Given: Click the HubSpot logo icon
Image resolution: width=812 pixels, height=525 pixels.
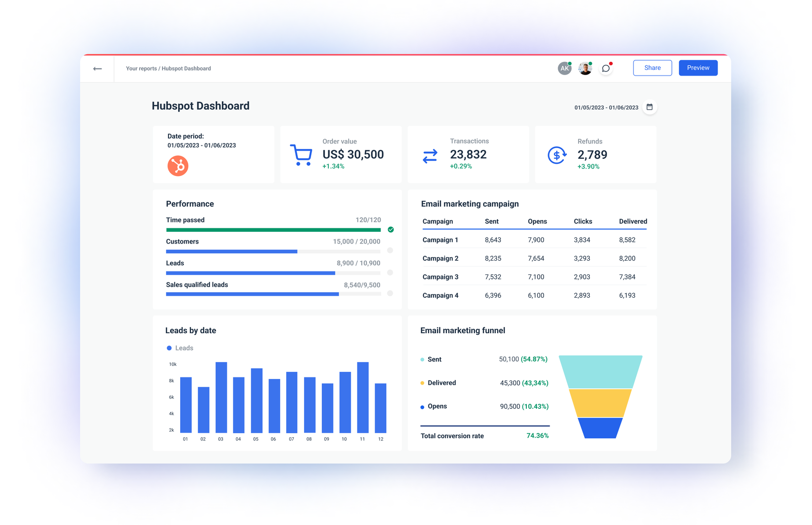Looking at the screenshot, I should 177,166.
